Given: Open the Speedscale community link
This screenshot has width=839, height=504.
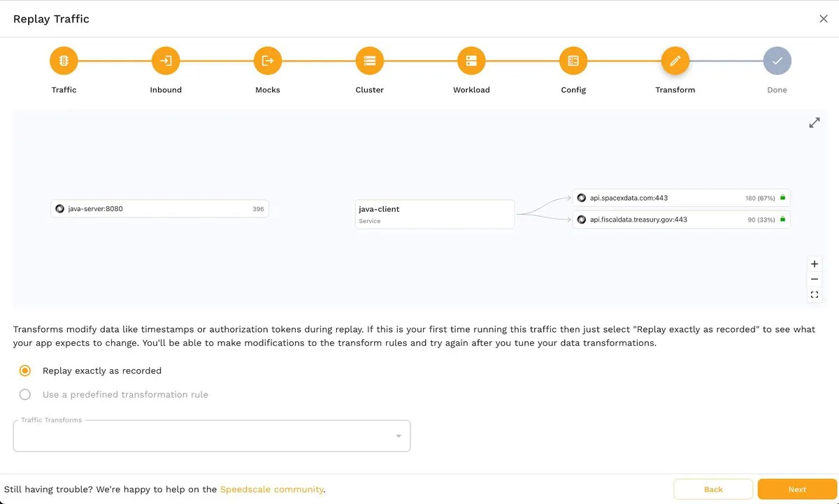Looking at the screenshot, I should pos(271,489).
